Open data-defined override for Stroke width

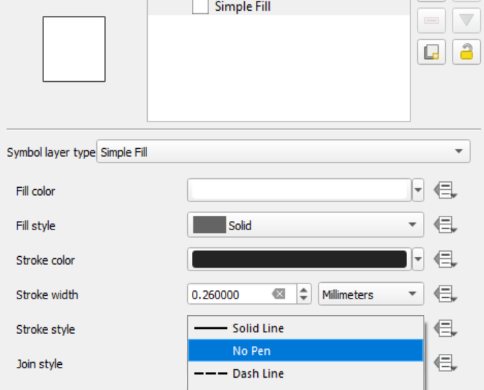(x=445, y=294)
